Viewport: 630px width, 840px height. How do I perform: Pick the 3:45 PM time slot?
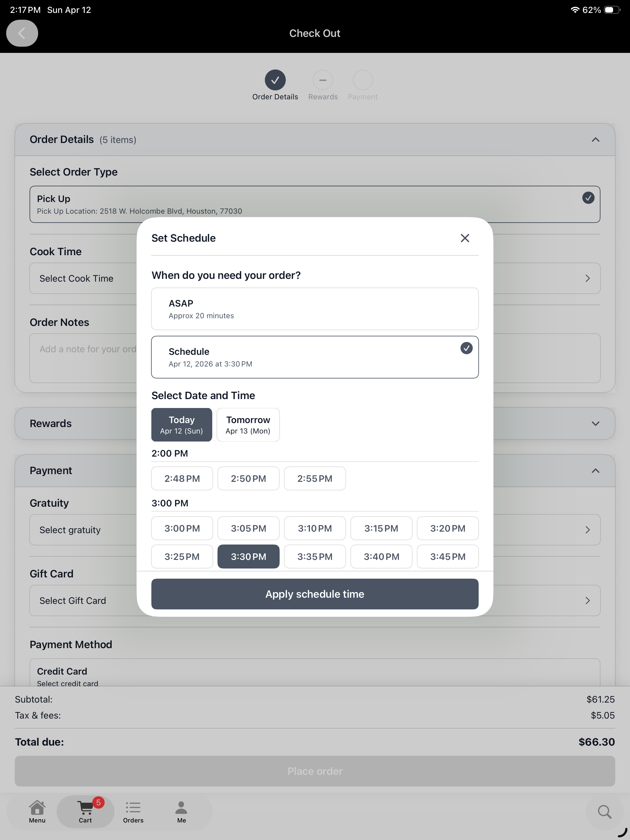coord(448,557)
